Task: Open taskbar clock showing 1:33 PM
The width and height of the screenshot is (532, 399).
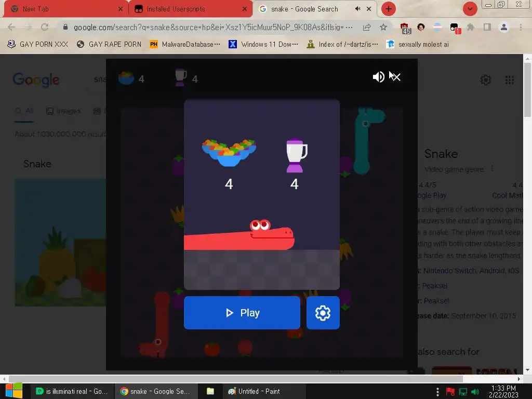Action: 503,391
